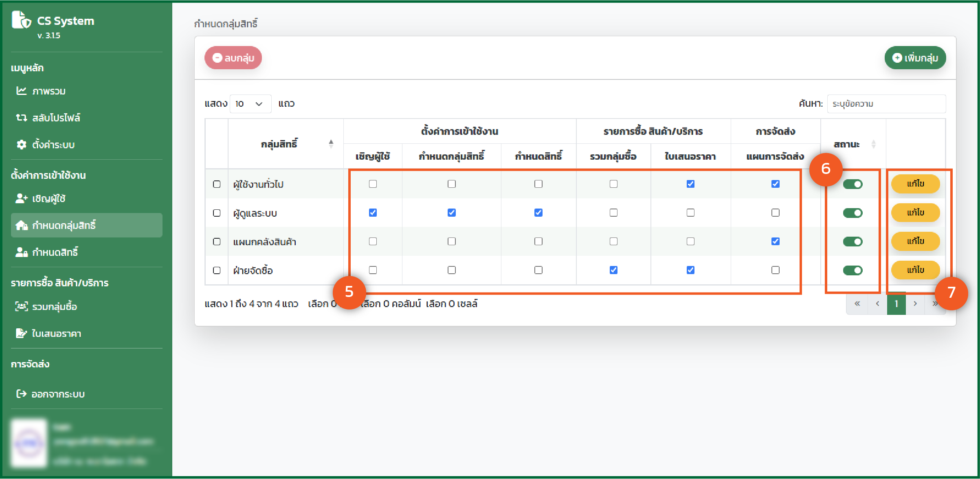Check the row selector for ผู้ดูแลระบบ
Screen dimensions: 980x479
point(217,213)
